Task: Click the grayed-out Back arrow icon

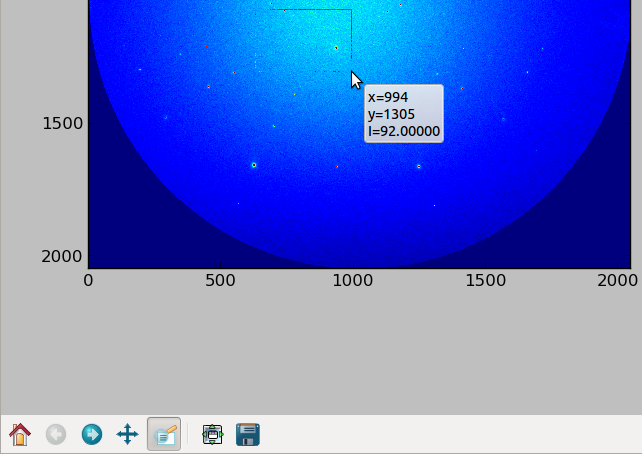Action: [56, 434]
